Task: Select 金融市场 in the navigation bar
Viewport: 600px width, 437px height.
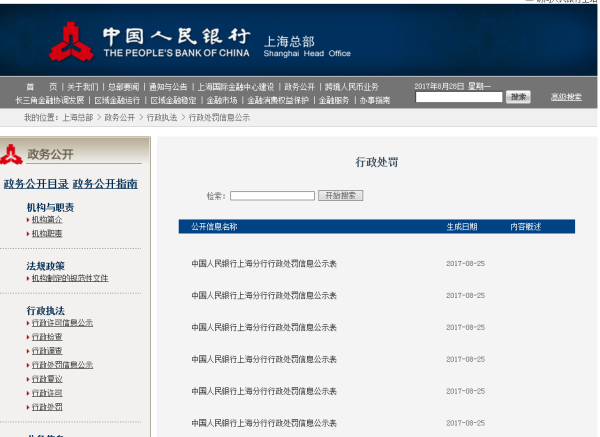Action: click(x=222, y=100)
